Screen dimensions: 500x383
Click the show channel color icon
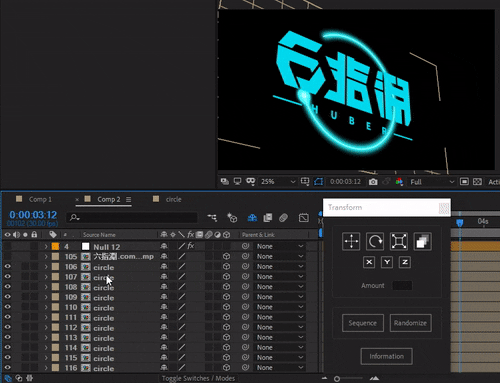click(x=399, y=182)
